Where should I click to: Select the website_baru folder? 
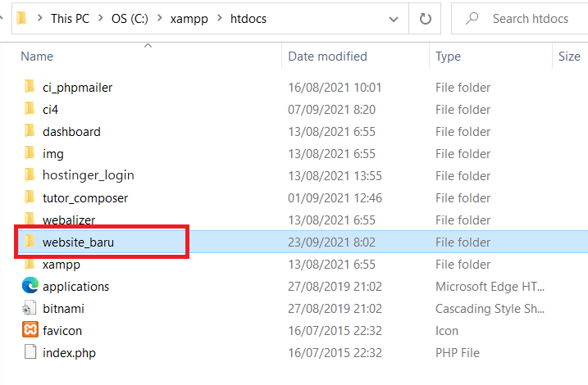[80, 242]
